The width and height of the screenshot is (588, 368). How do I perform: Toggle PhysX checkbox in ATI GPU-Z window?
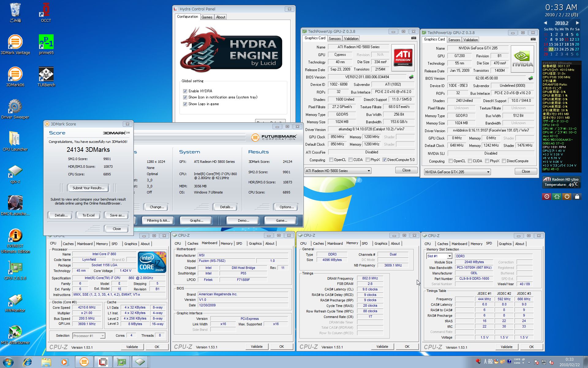click(367, 160)
